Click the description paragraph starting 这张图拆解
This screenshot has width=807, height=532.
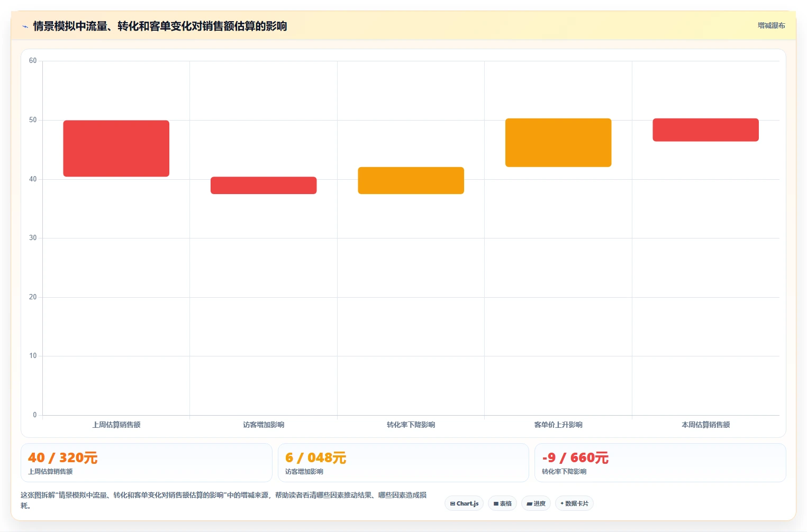pyautogui.click(x=223, y=500)
